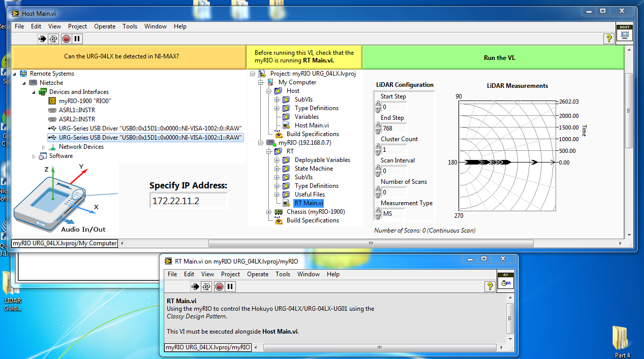Pause RT Main.vi execution
644x359 pixels.
pyautogui.click(x=230, y=286)
